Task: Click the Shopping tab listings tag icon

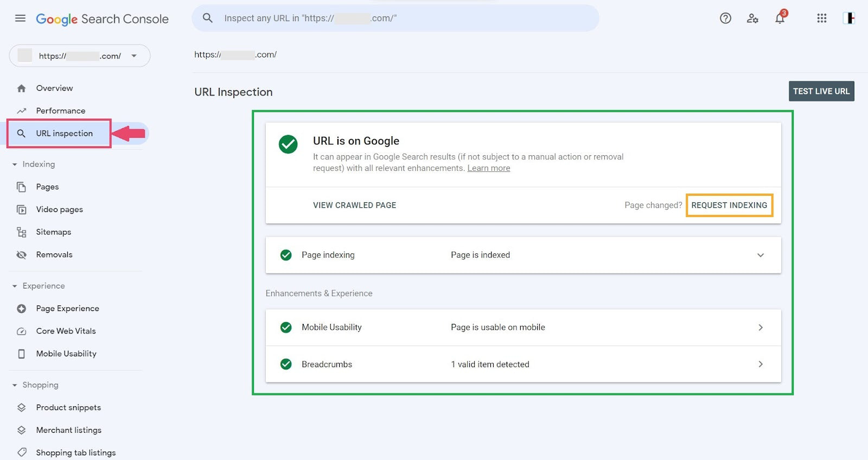Action: (x=22, y=452)
